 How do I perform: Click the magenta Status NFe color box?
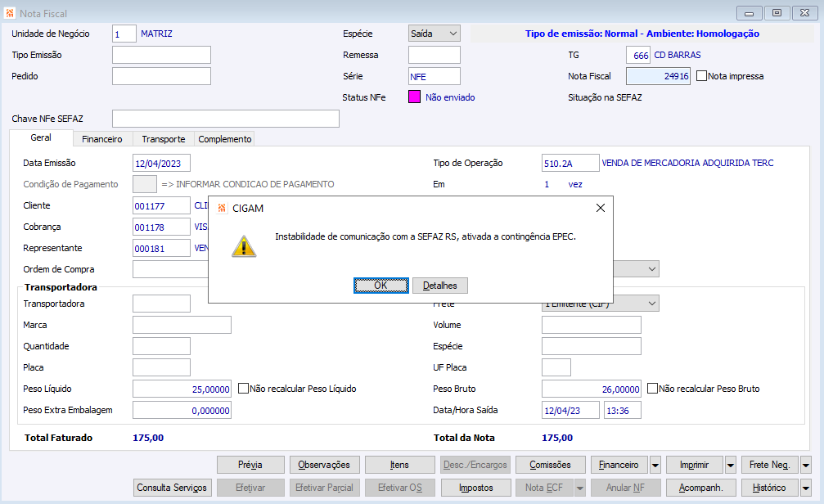coord(414,97)
